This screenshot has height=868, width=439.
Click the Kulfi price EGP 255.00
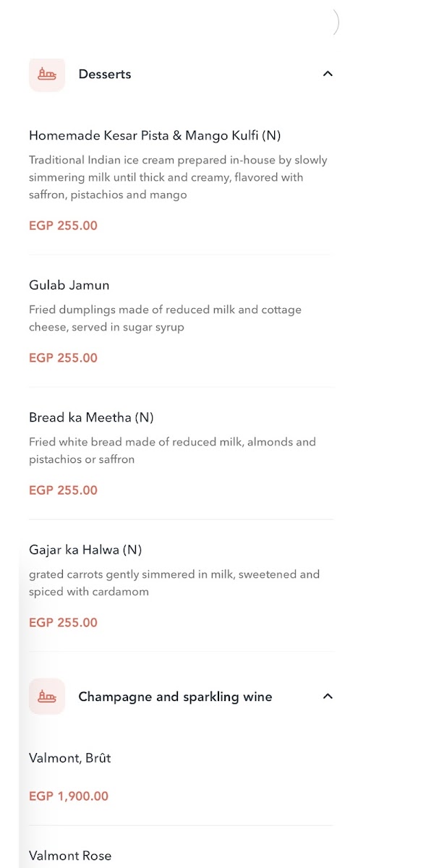[63, 226]
